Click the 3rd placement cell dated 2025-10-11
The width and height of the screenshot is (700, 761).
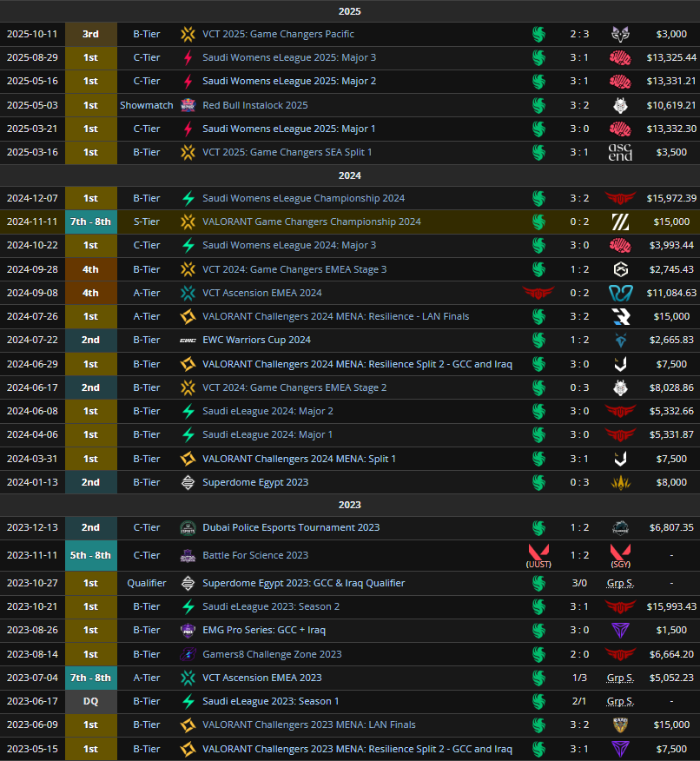(x=90, y=34)
